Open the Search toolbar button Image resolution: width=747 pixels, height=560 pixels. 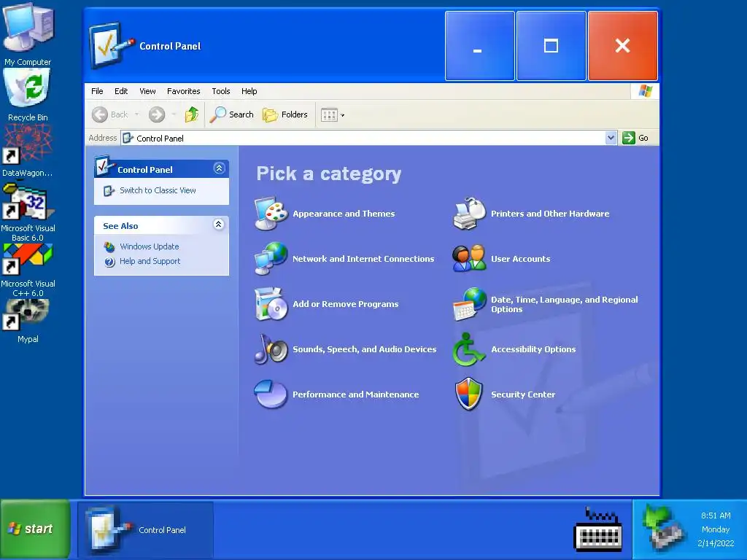pyautogui.click(x=231, y=114)
